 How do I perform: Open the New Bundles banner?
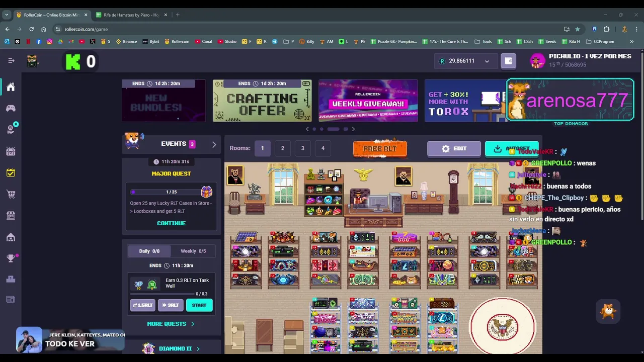click(x=164, y=101)
